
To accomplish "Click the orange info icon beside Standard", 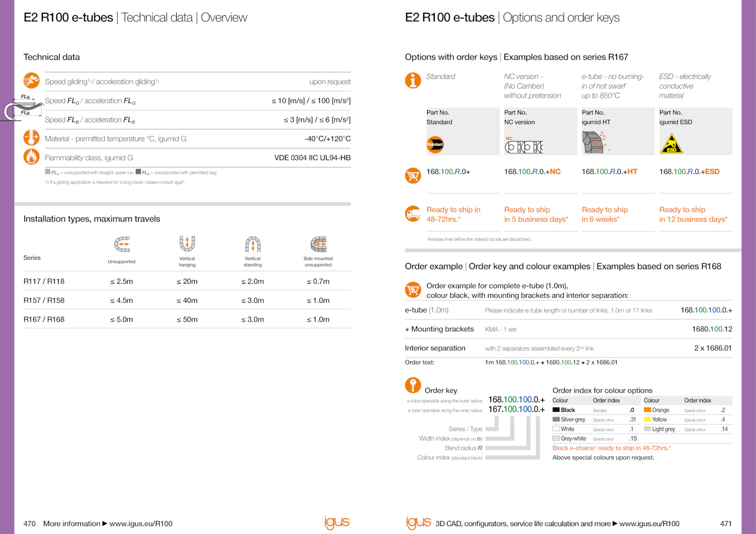I will point(413,80).
